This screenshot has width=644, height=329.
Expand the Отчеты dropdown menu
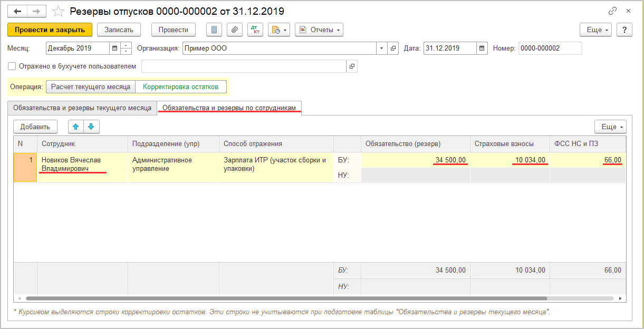(x=319, y=30)
